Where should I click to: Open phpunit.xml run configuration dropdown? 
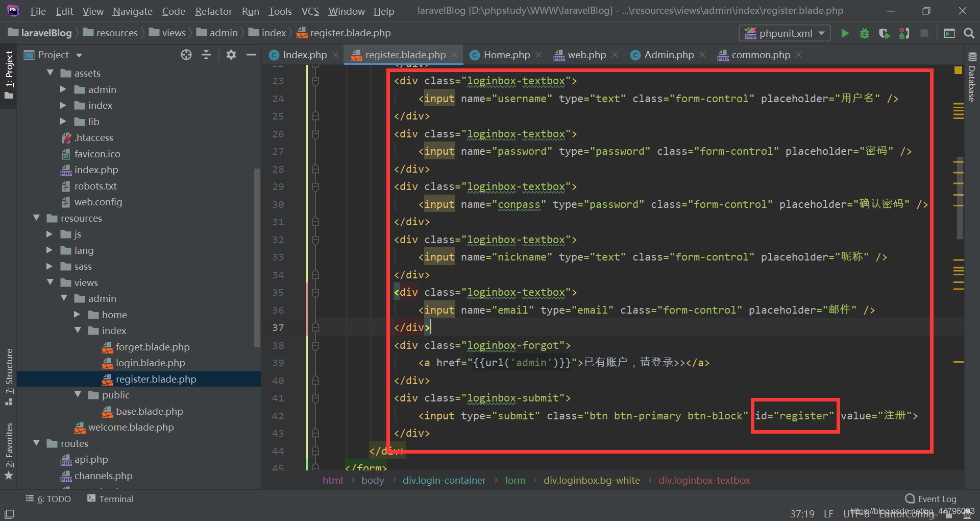785,33
